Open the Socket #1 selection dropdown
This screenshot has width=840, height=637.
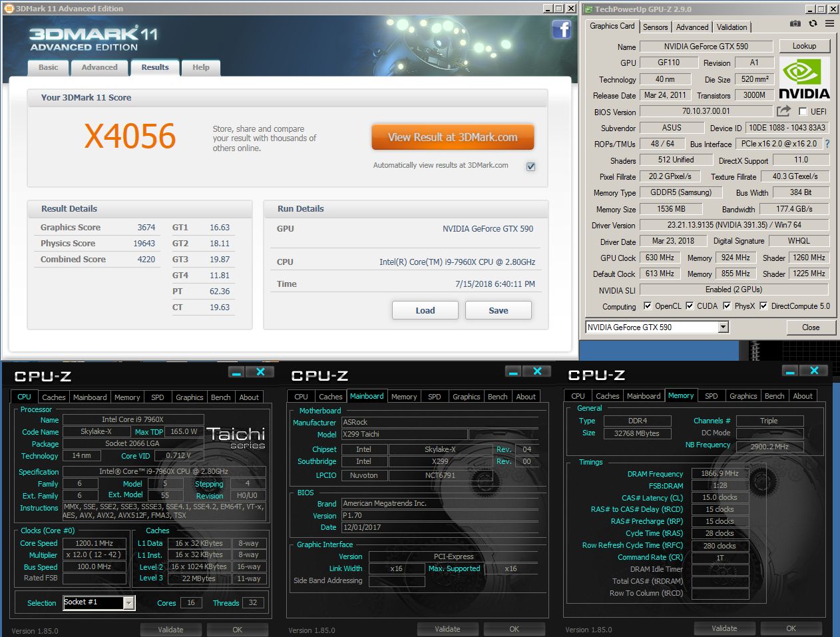point(129,603)
